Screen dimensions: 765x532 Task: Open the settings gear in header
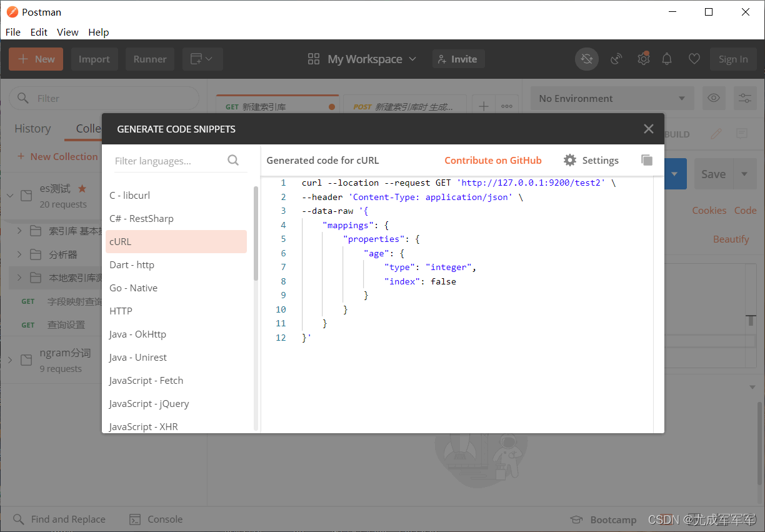coord(643,59)
